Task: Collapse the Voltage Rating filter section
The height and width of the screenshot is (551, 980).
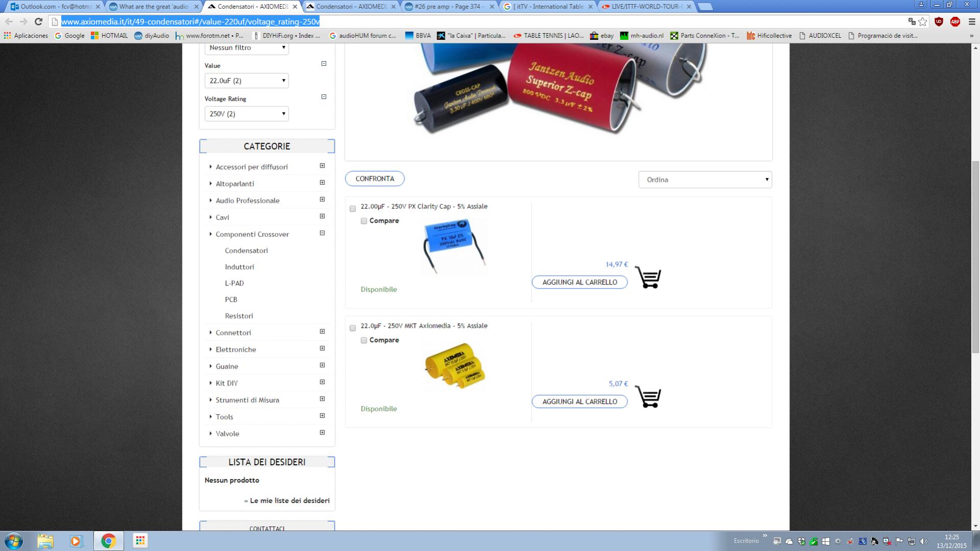Action: pyautogui.click(x=324, y=97)
